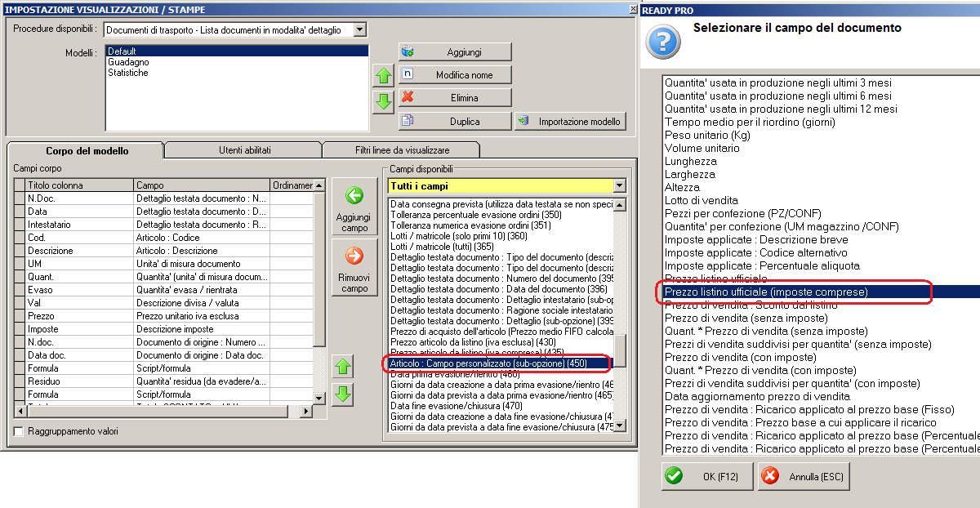
Task: Move selected model down with green arrow
Action: (x=383, y=102)
